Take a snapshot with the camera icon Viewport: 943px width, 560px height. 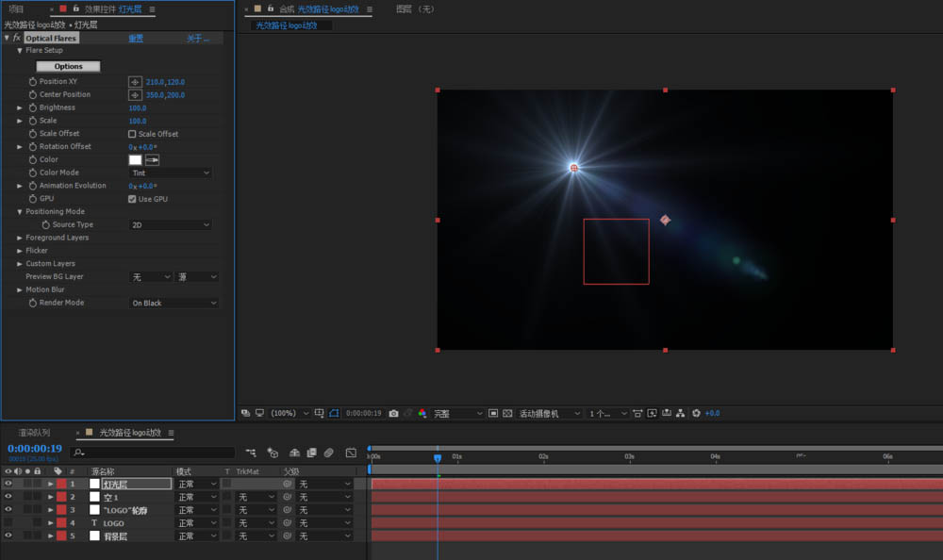[x=394, y=413]
